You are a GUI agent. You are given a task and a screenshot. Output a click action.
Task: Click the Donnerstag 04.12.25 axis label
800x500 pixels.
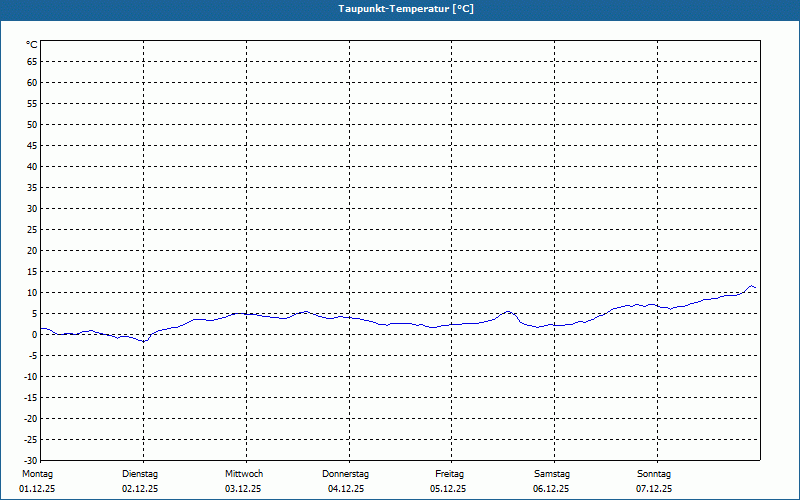pyautogui.click(x=345, y=481)
